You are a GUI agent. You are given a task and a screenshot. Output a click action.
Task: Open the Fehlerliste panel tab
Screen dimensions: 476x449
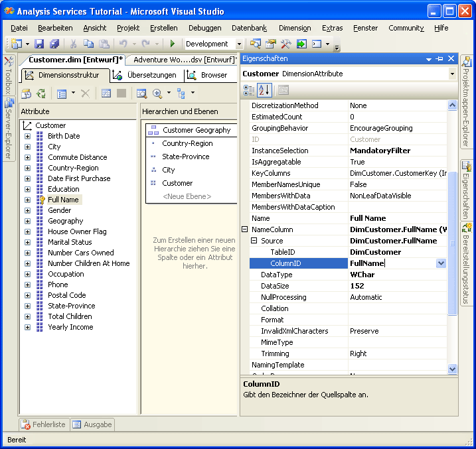click(x=43, y=424)
